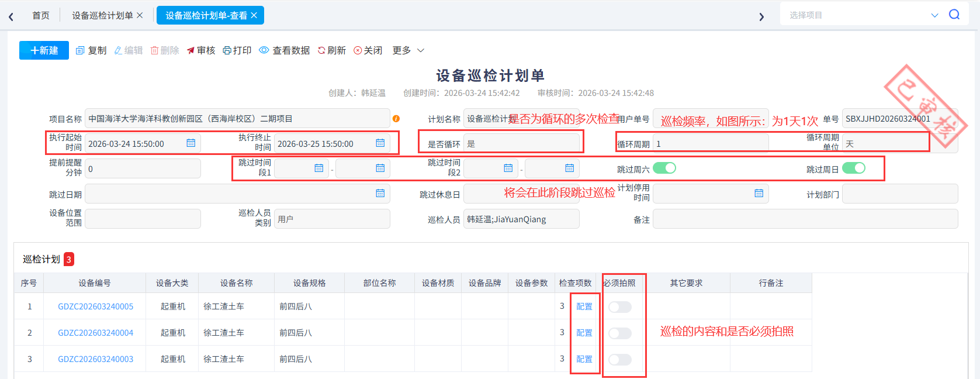Switch to the 首页 tab

click(x=41, y=15)
